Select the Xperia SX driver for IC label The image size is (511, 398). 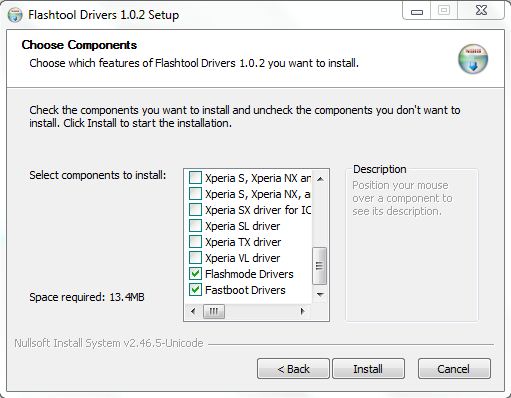[x=258, y=210]
